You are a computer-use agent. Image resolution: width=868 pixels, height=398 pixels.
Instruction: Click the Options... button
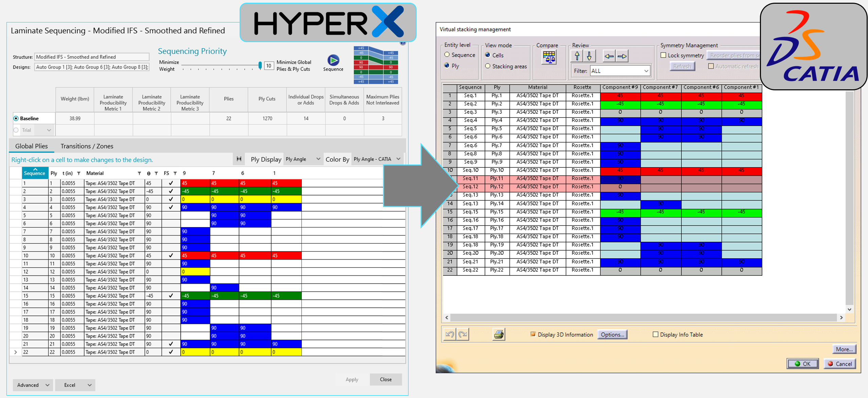(x=612, y=334)
